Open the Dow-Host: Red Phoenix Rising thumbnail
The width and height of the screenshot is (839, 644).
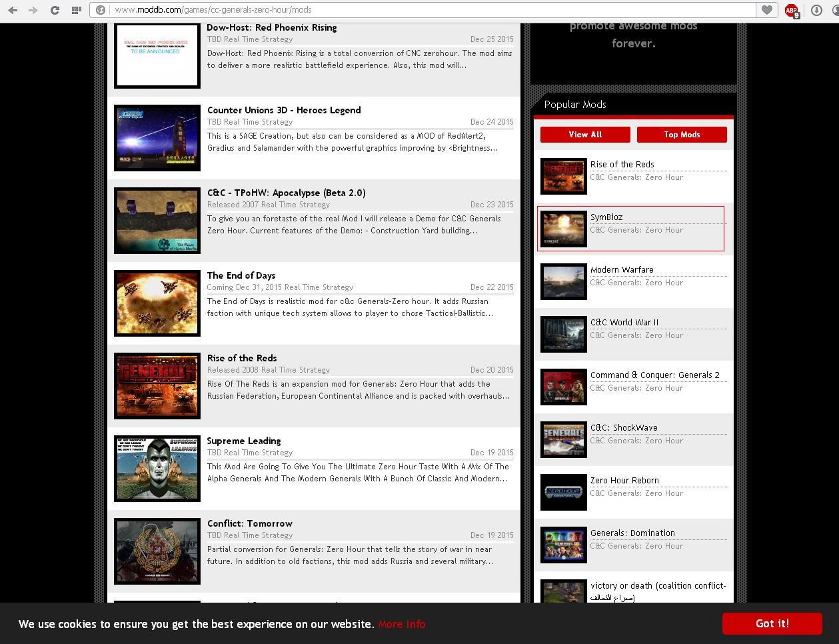pos(157,55)
